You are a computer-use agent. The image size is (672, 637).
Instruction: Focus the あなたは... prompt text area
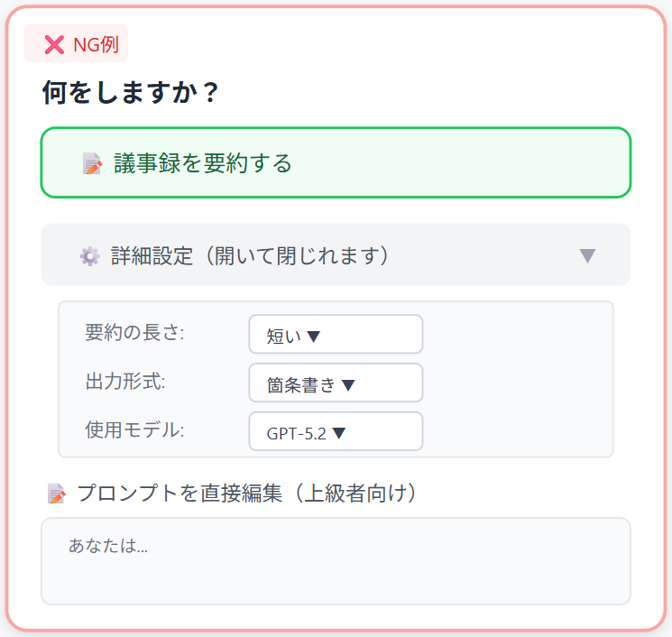(336, 560)
